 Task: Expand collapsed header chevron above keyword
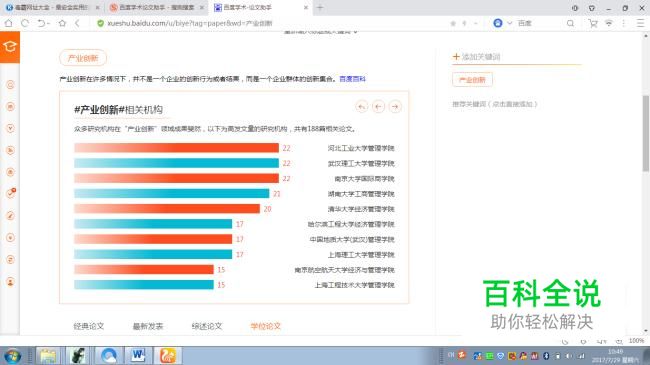click(355, 32)
